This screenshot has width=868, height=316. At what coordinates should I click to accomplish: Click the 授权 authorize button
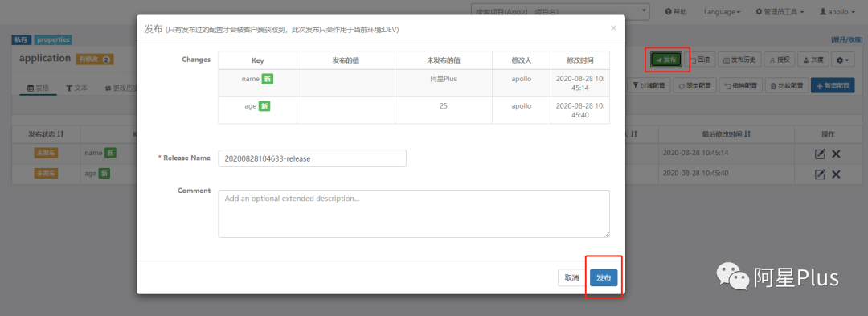[780, 60]
